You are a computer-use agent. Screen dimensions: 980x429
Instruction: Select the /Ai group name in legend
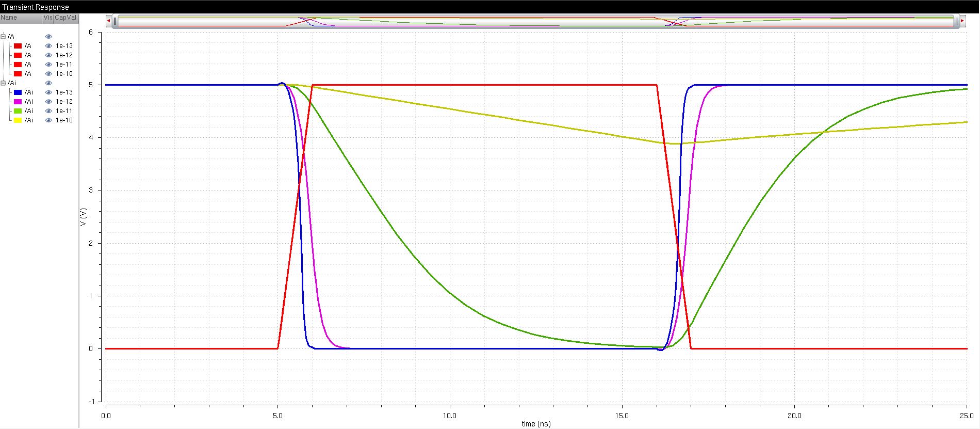tap(12, 83)
